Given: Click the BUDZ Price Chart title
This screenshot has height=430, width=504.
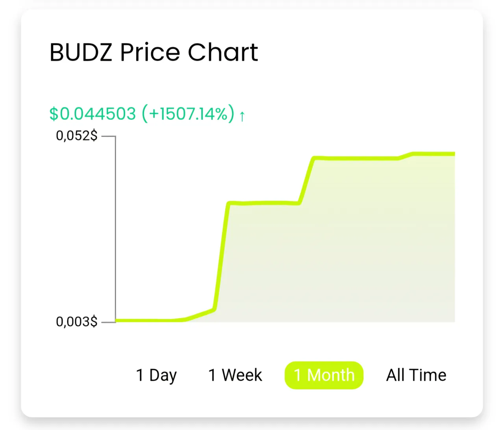Looking at the screenshot, I should (x=154, y=52).
